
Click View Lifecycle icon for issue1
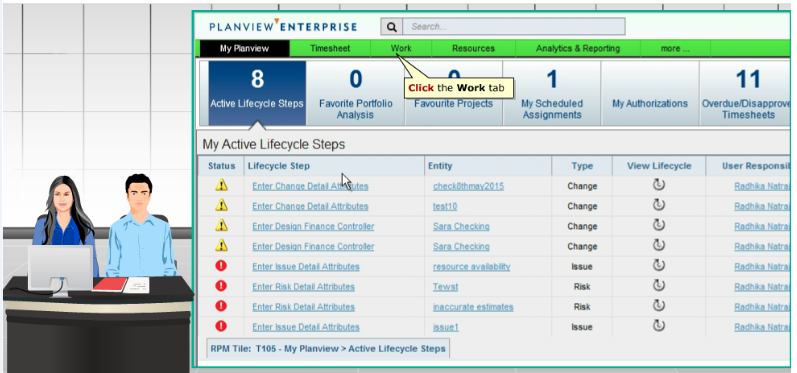[x=659, y=326]
